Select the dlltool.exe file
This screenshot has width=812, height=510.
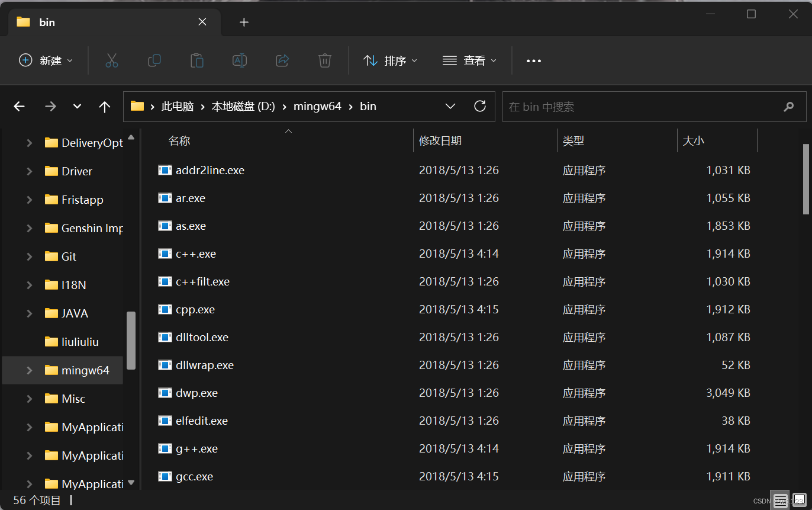(202, 337)
